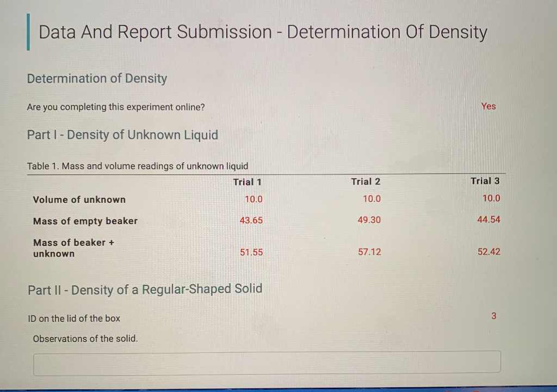Click the 'Volume of unknown' row label
This screenshot has height=392, width=557.
tap(79, 200)
